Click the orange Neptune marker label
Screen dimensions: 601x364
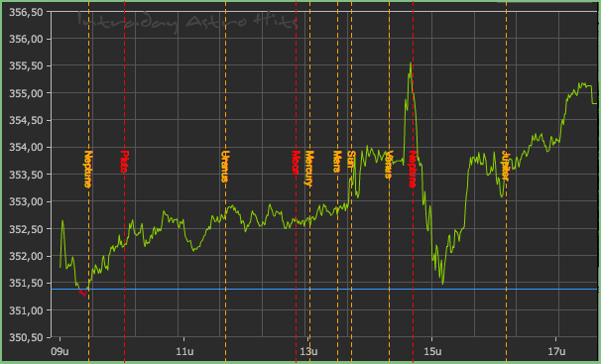[x=88, y=169]
